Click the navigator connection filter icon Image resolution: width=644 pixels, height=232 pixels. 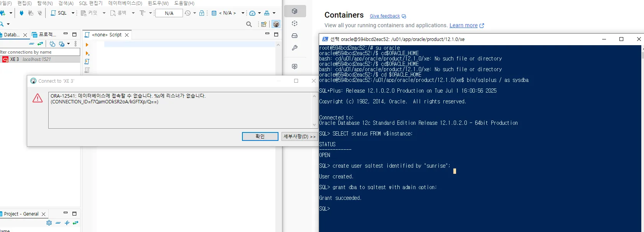tap(62, 44)
